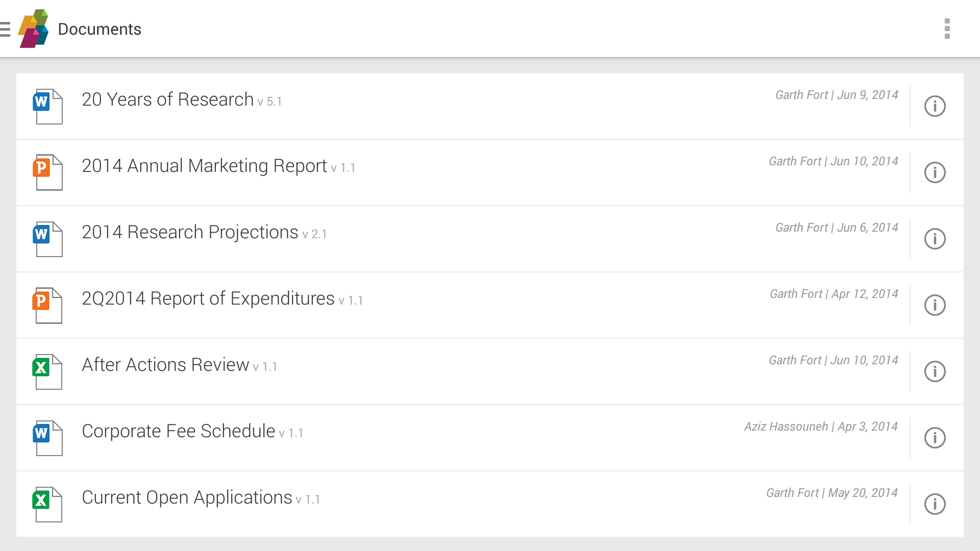Viewport: 980px width, 551px height.
Task: Click the Word icon for Corporate Fee Schedule
Action: pos(48,438)
